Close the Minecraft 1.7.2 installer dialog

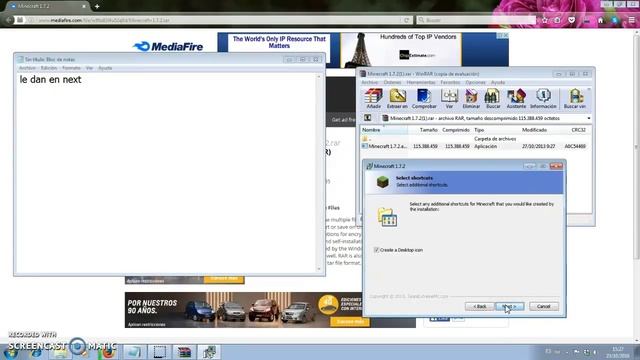pos(556,166)
